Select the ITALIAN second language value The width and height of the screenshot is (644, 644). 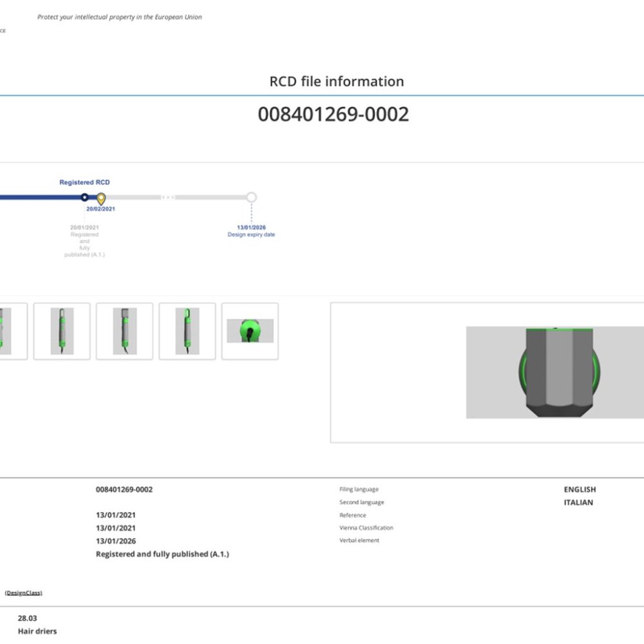click(x=578, y=502)
